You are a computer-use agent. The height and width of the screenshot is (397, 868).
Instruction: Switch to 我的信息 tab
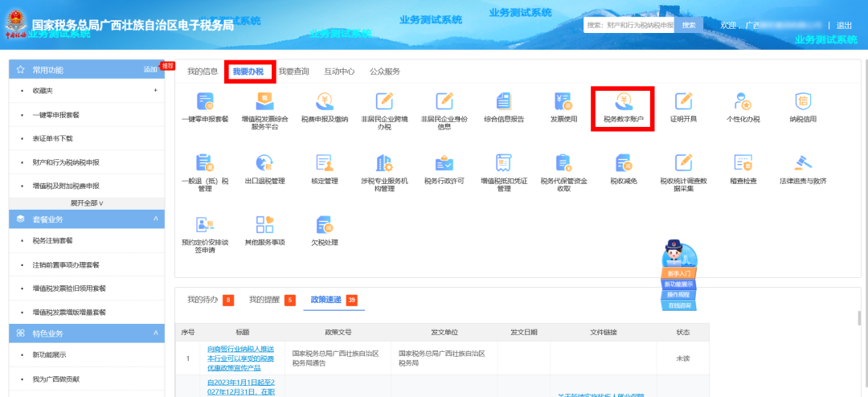point(203,72)
